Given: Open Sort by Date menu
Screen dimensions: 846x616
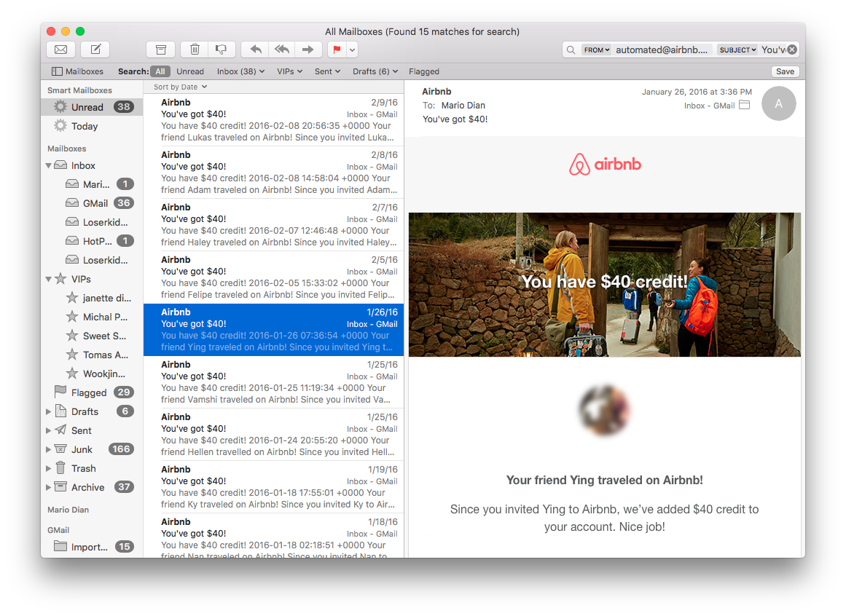Looking at the screenshot, I should 180,87.
